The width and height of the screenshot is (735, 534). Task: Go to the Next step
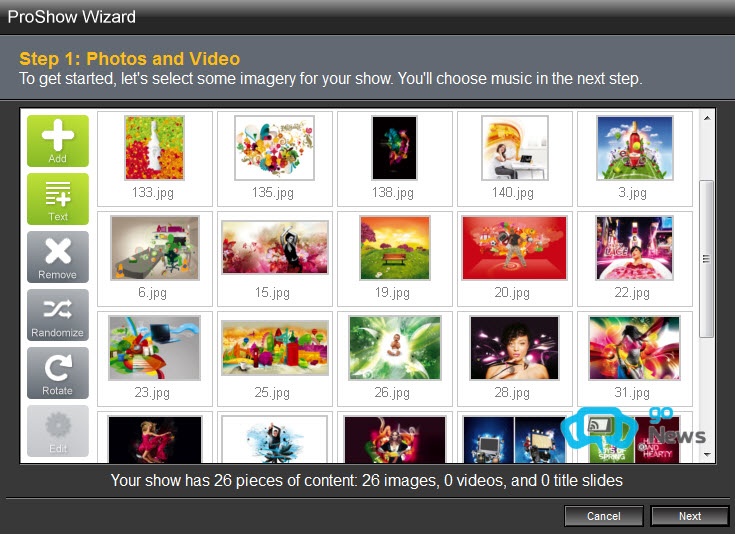coord(690,516)
